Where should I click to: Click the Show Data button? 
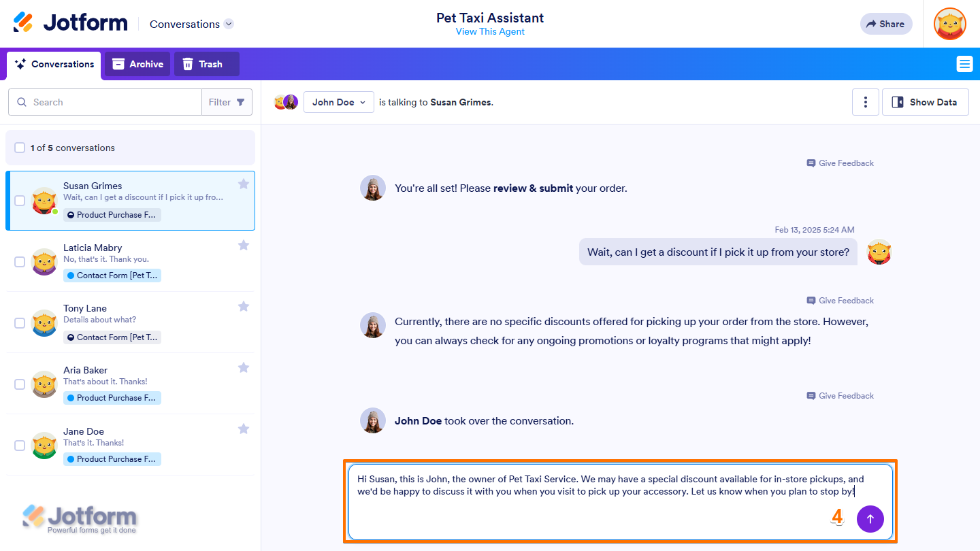coord(925,102)
